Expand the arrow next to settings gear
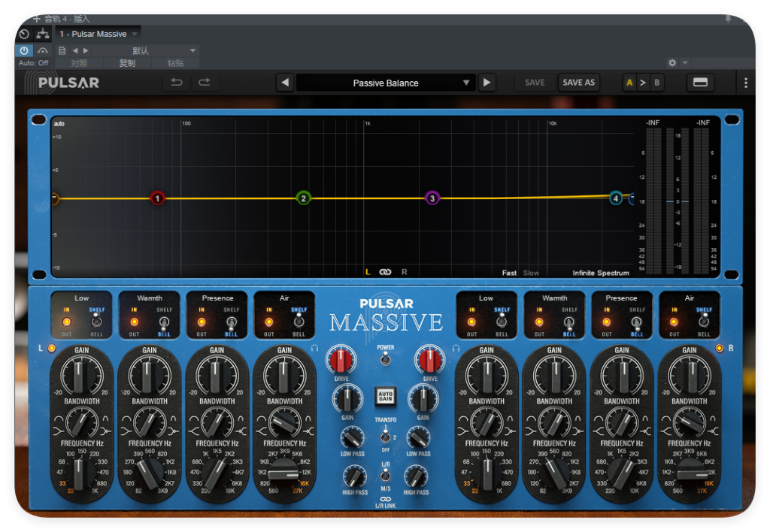Image resolution: width=770 pixels, height=532 pixels. click(x=684, y=63)
